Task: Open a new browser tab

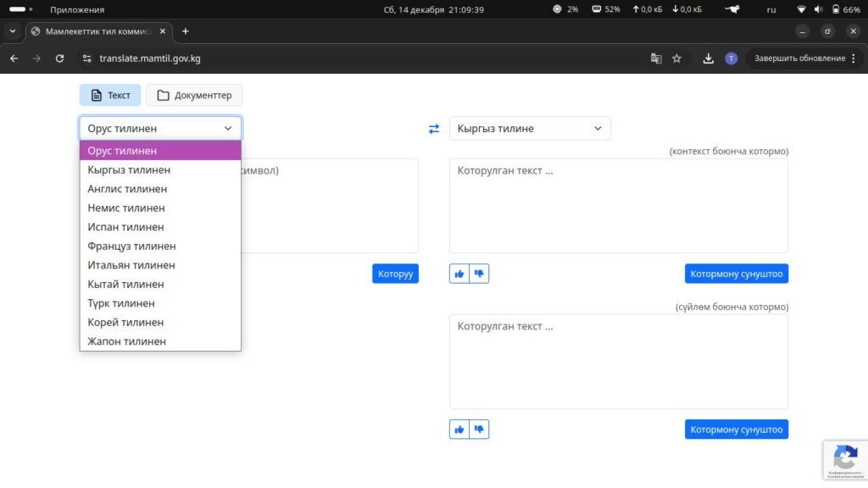Action: tap(186, 31)
